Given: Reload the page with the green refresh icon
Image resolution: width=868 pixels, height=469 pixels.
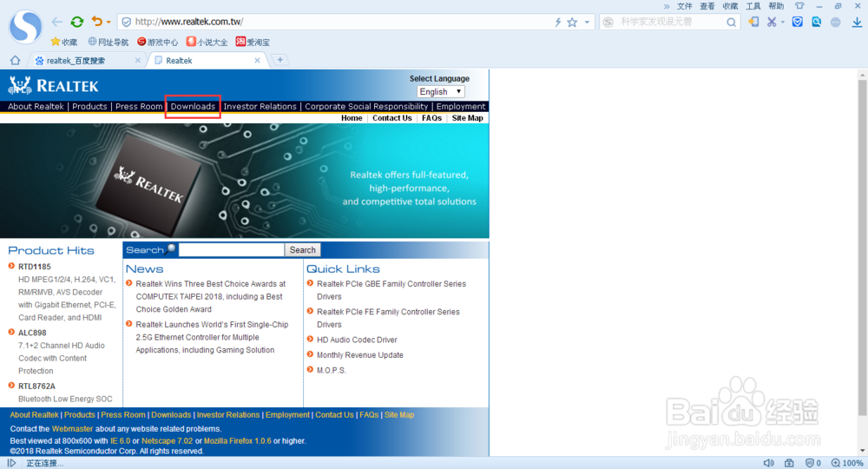Looking at the screenshot, I should point(77,22).
